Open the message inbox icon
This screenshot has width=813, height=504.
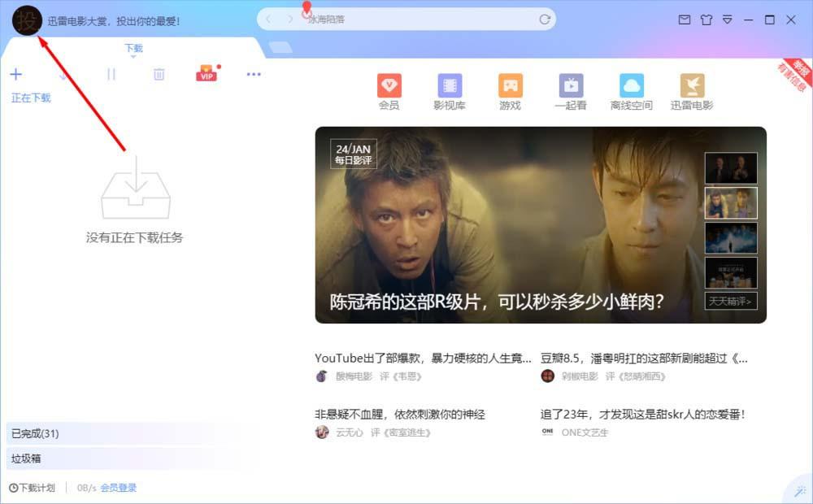(x=685, y=20)
